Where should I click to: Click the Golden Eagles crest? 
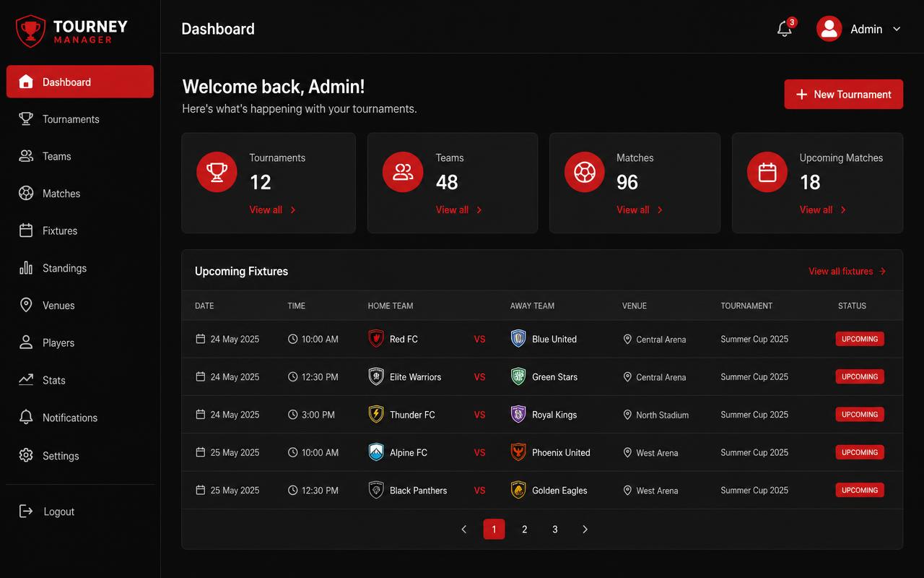click(x=518, y=490)
